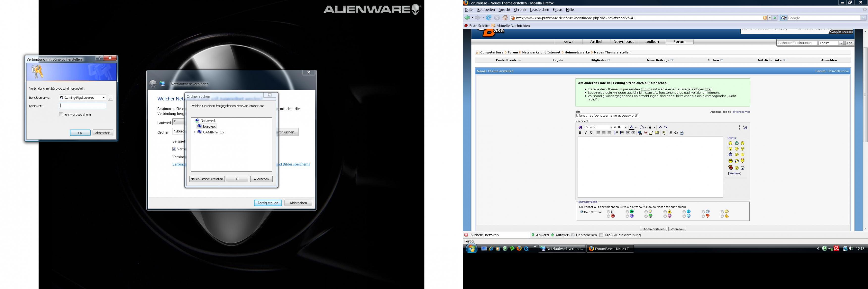
Task: Click the Underline formatting icon
Action: [591, 133]
